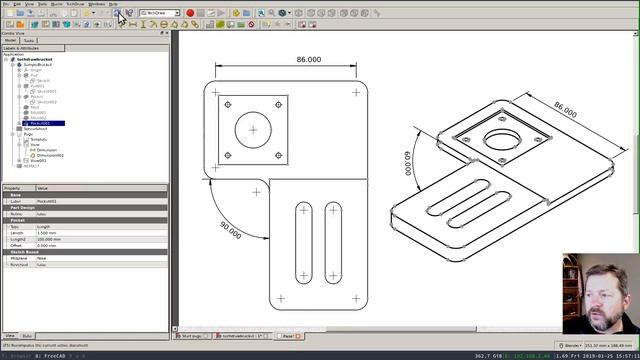Collapse the techdrawbracket document node
Viewport: 640px width, 360px height.
[6, 60]
